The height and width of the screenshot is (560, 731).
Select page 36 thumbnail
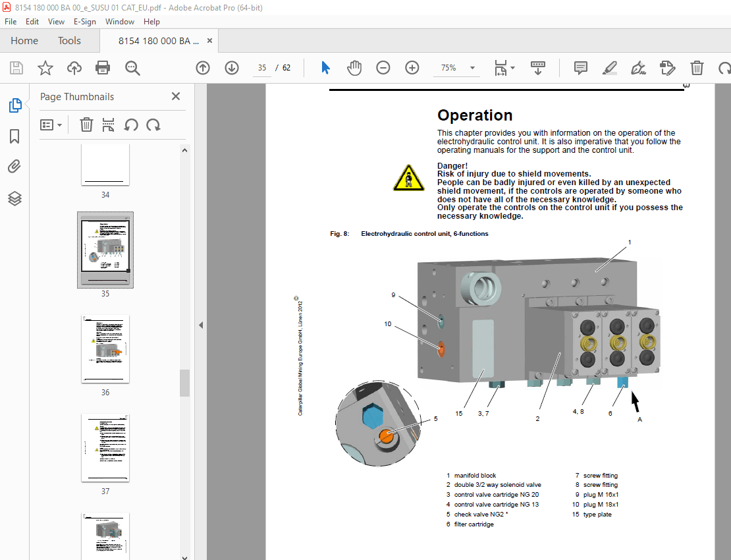pyautogui.click(x=105, y=349)
